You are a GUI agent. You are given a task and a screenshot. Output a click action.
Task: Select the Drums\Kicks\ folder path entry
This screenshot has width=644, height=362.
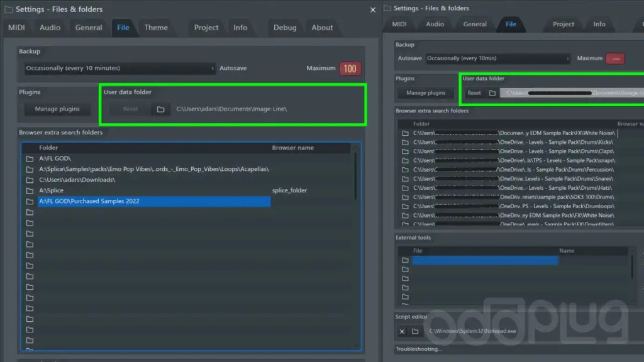pos(513,142)
